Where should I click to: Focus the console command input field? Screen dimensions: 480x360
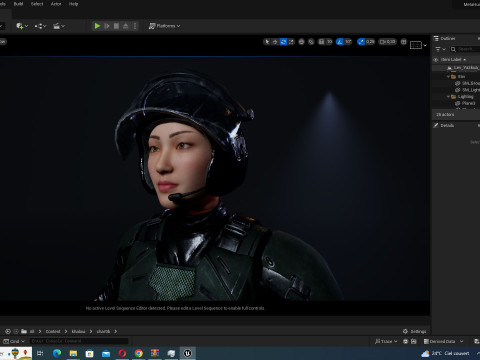click(79, 341)
